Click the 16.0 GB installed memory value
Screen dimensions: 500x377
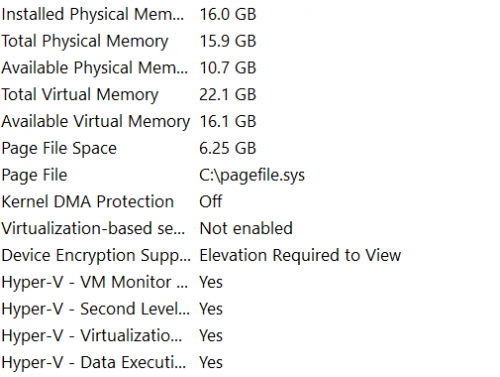click(228, 15)
